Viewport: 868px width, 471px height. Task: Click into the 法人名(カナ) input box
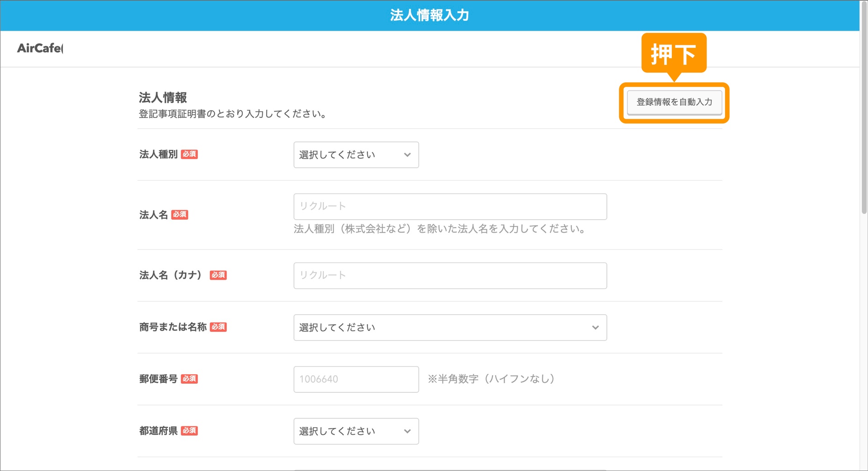(x=450, y=276)
